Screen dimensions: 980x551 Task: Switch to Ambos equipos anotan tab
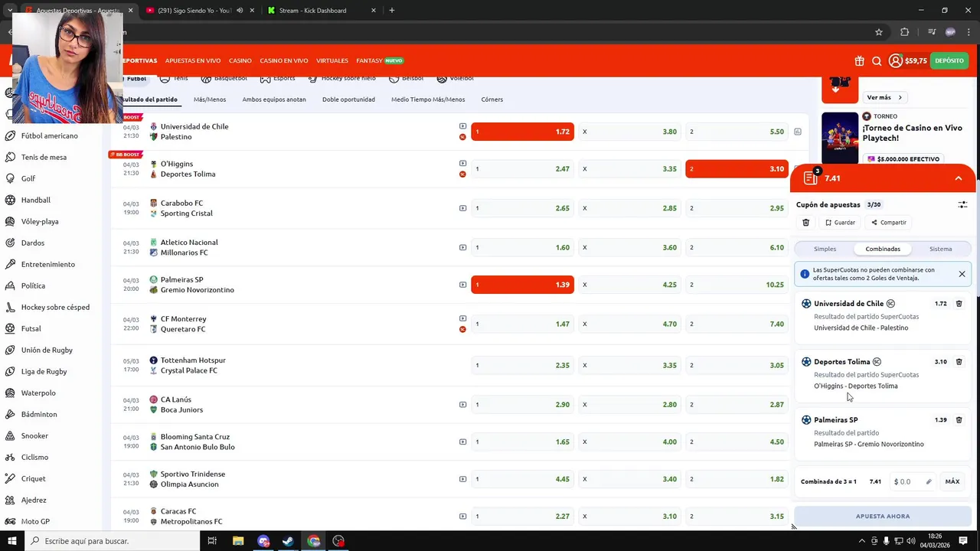274,99
